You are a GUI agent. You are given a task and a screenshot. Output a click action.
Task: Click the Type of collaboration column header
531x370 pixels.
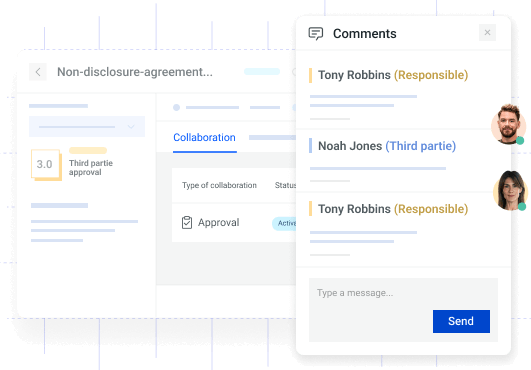[219, 185]
